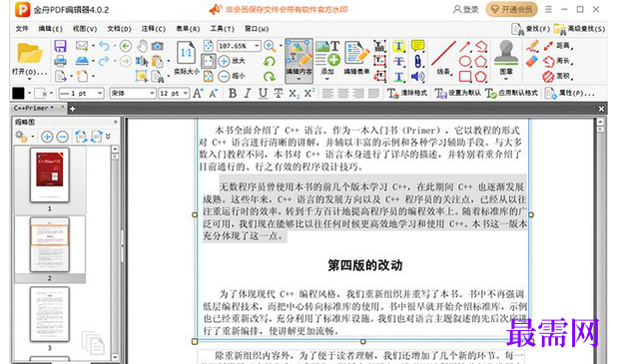The height and width of the screenshot is (364, 618).
Task: Click the 登录 login link
Action: pyautogui.click(x=465, y=9)
